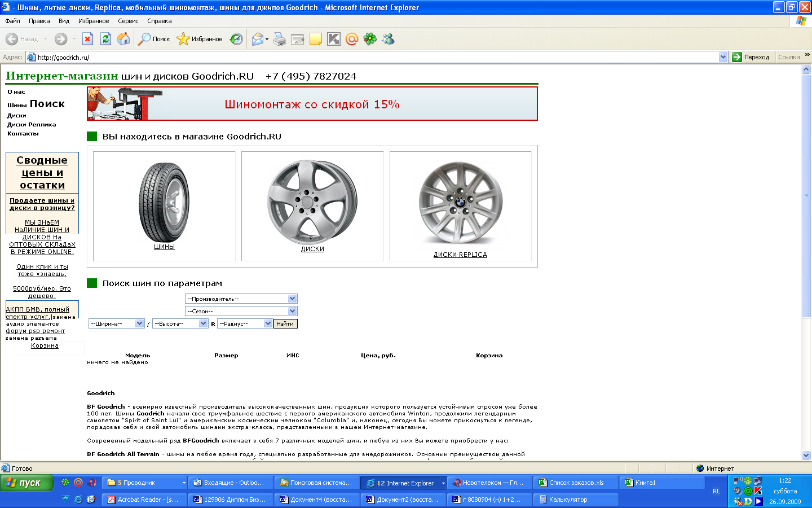Click the ДИСКИ wheel link
This screenshot has width=812, height=508.
(x=312, y=249)
